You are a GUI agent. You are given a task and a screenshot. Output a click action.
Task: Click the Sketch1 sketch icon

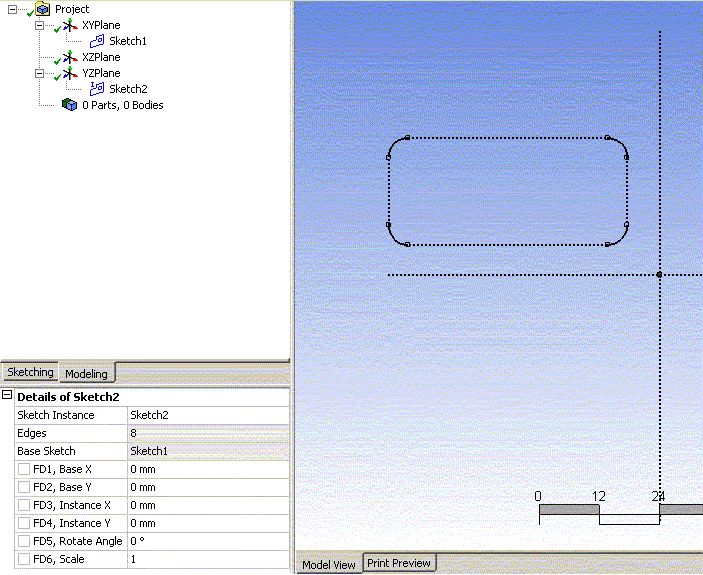point(97,41)
